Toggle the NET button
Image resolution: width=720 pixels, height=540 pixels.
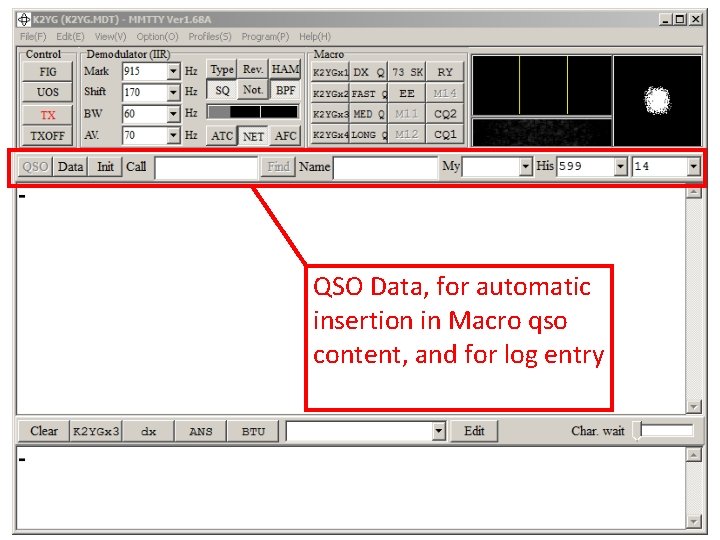(253, 136)
